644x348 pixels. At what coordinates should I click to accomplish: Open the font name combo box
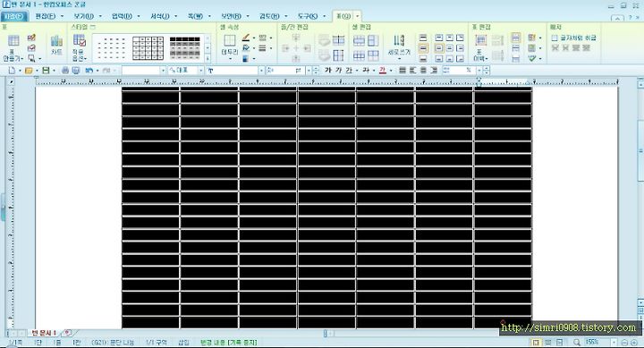[x=235, y=71]
